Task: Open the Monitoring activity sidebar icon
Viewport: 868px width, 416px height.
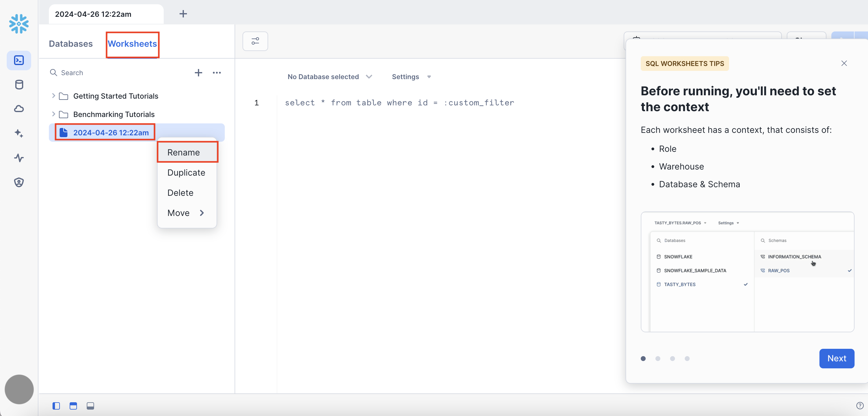Action: (19, 158)
